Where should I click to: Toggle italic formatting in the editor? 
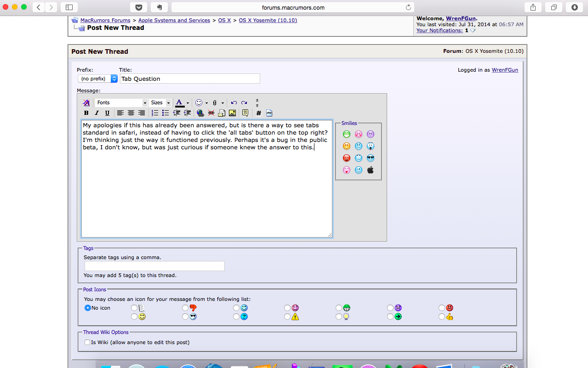[x=97, y=113]
